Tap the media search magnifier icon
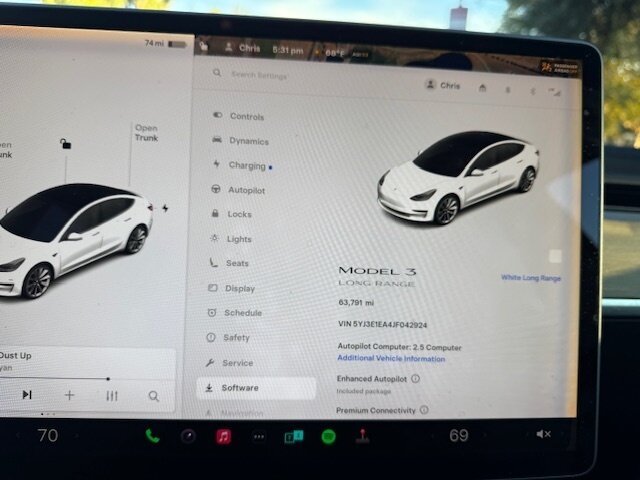The image size is (640, 480). point(153,396)
